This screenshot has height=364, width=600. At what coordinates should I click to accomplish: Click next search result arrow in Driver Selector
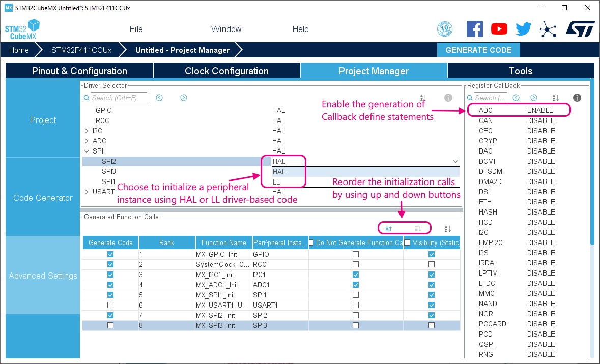(x=184, y=98)
